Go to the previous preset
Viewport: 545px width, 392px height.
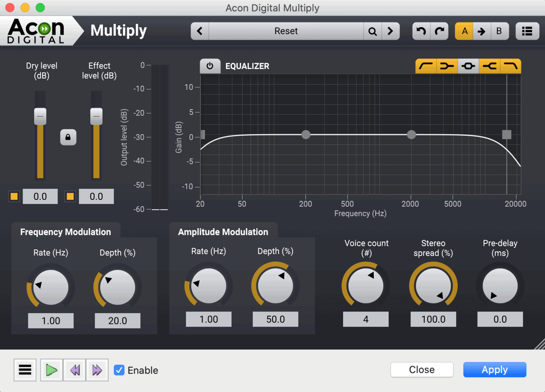(x=200, y=31)
